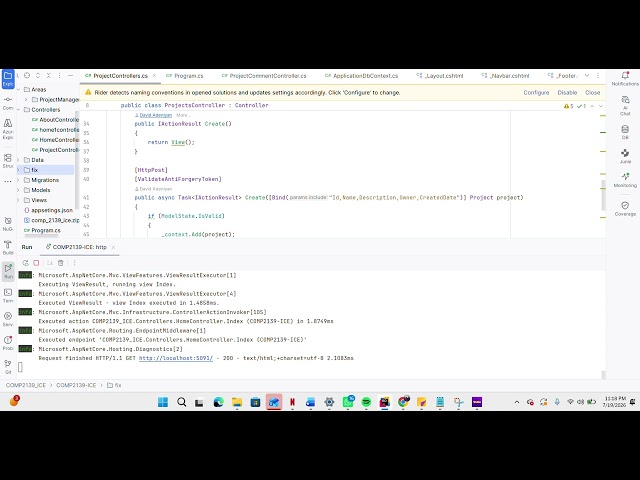Toggle scroll to end in Run console
The height and width of the screenshot is (480, 640).
pos(50,263)
